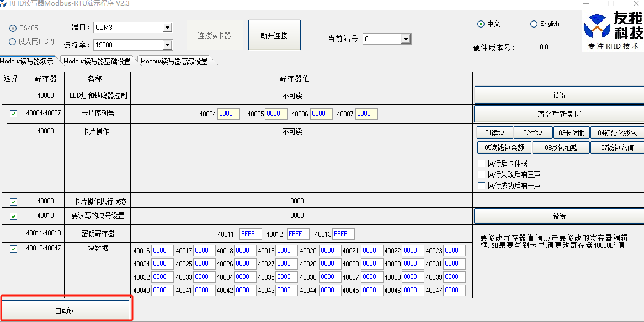Uncheck the 卡片序列号 row checkbox
The width and height of the screenshot is (644, 322).
tap(12, 114)
